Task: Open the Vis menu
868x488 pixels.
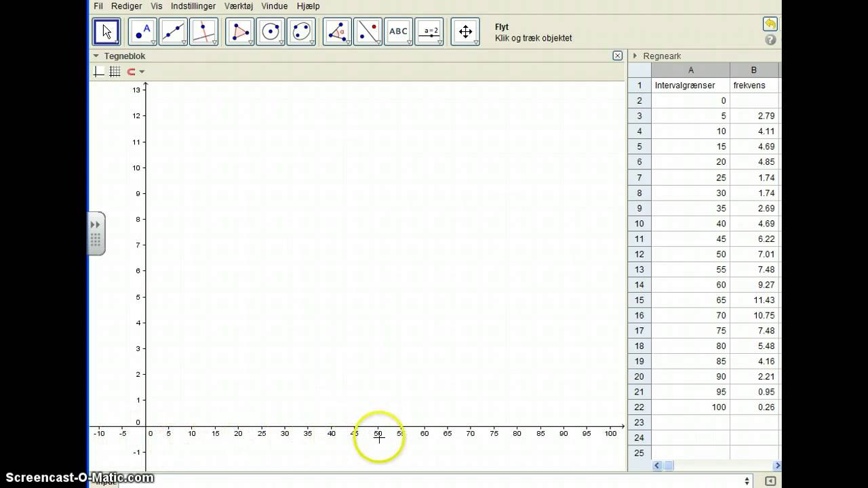Action: [157, 6]
